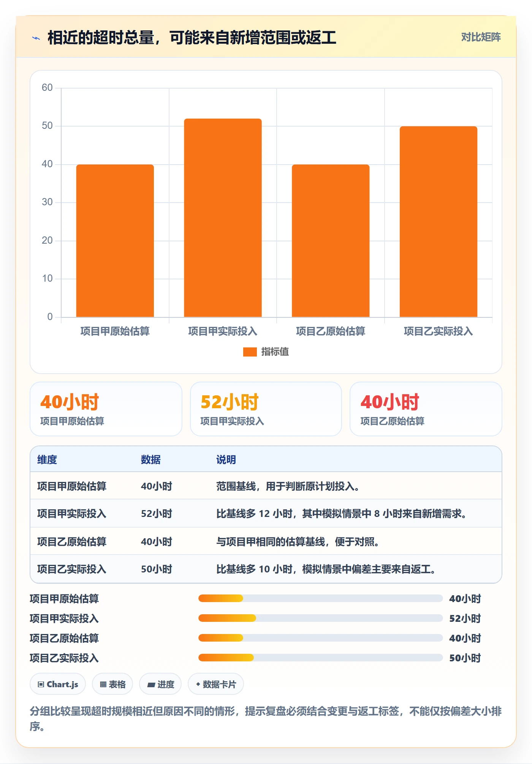Click the x-axis label 项目乙实际投入
532x764 pixels.
tap(439, 331)
